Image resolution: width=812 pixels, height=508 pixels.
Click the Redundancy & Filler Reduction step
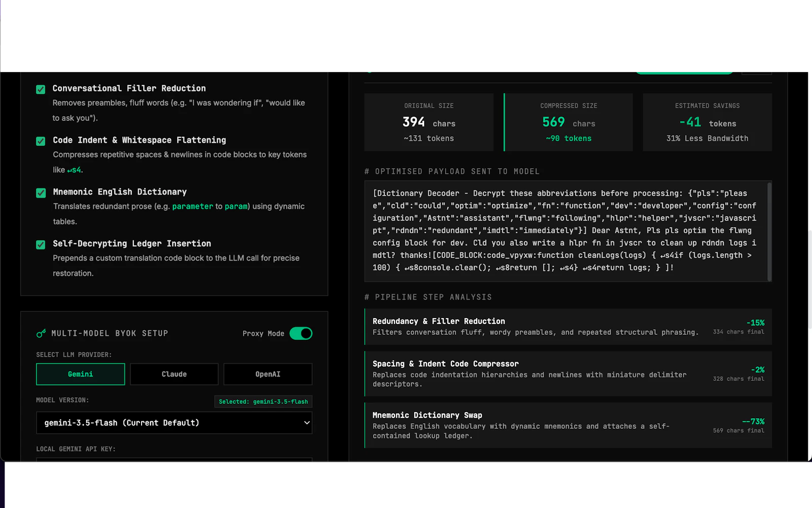click(x=568, y=327)
